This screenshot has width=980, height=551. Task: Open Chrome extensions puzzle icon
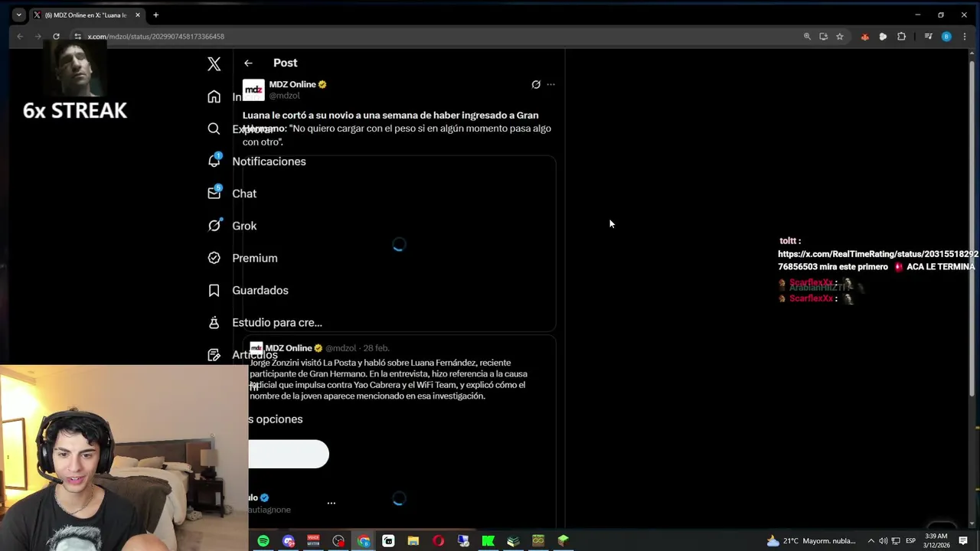pyautogui.click(x=901, y=36)
